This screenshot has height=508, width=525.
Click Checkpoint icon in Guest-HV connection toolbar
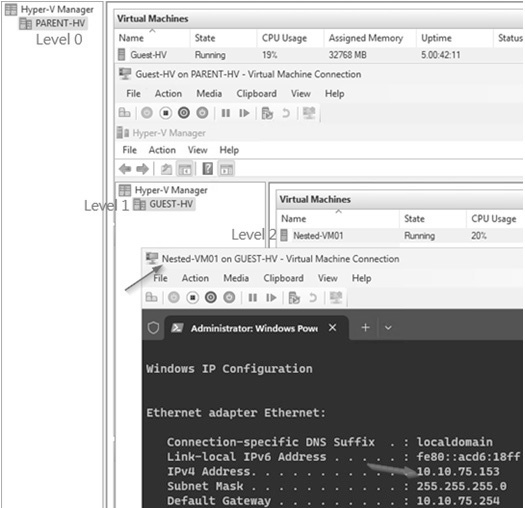[x=267, y=113]
